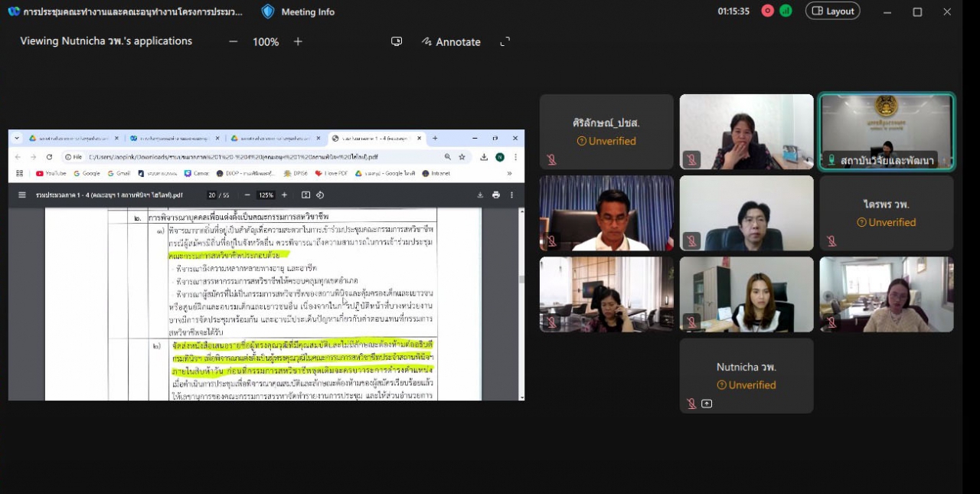This screenshot has height=494, width=980.
Task: Open the Canva bookmark
Action: coord(197,173)
